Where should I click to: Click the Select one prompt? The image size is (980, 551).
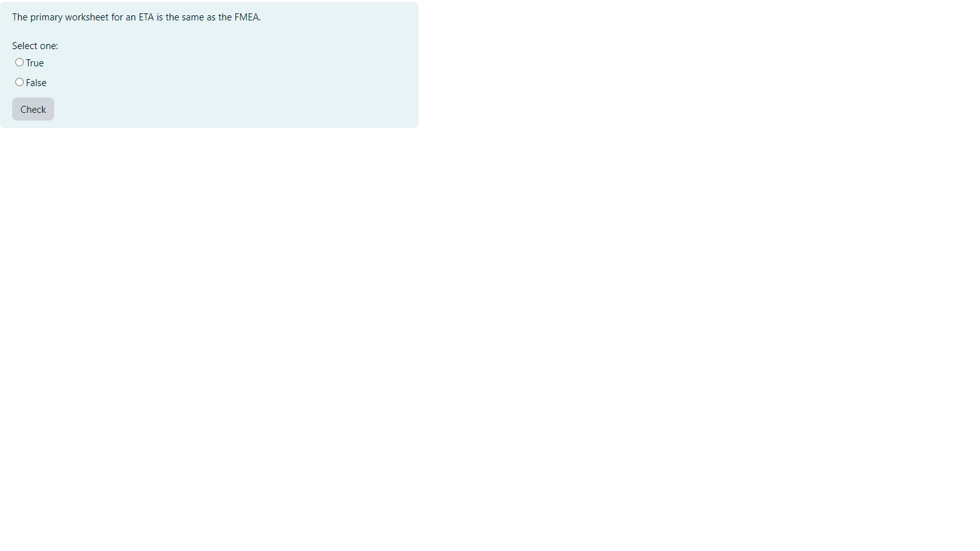(34, 45)
